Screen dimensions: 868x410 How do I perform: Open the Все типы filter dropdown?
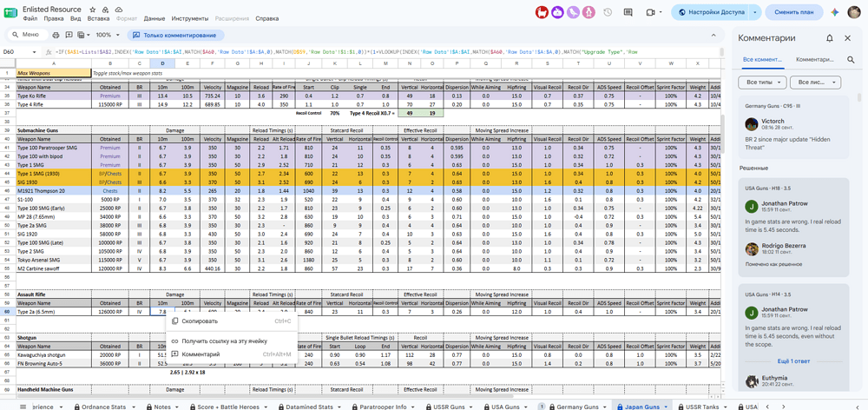[762, 82]
